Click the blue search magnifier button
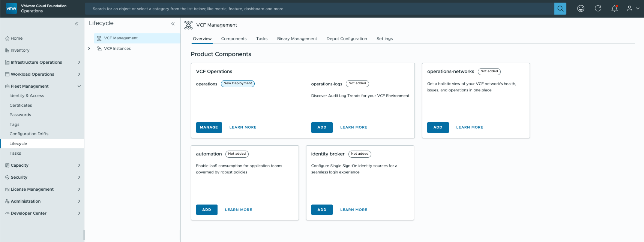 pos(560,9)
